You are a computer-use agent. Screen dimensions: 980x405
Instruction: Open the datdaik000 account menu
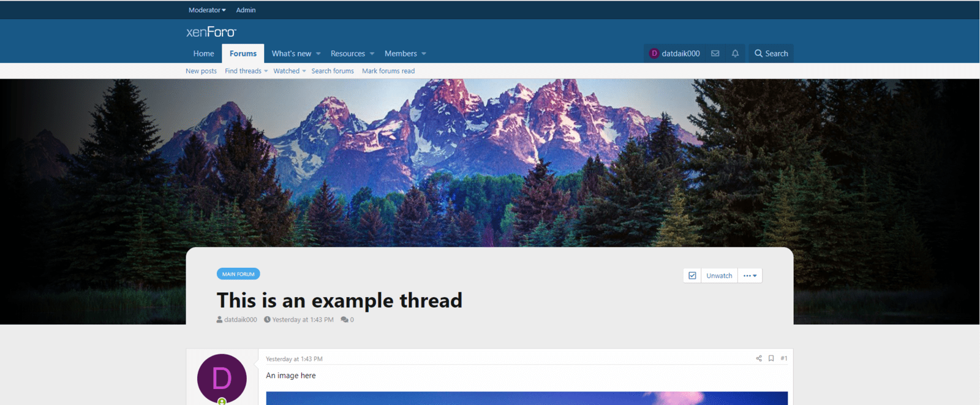674,53
